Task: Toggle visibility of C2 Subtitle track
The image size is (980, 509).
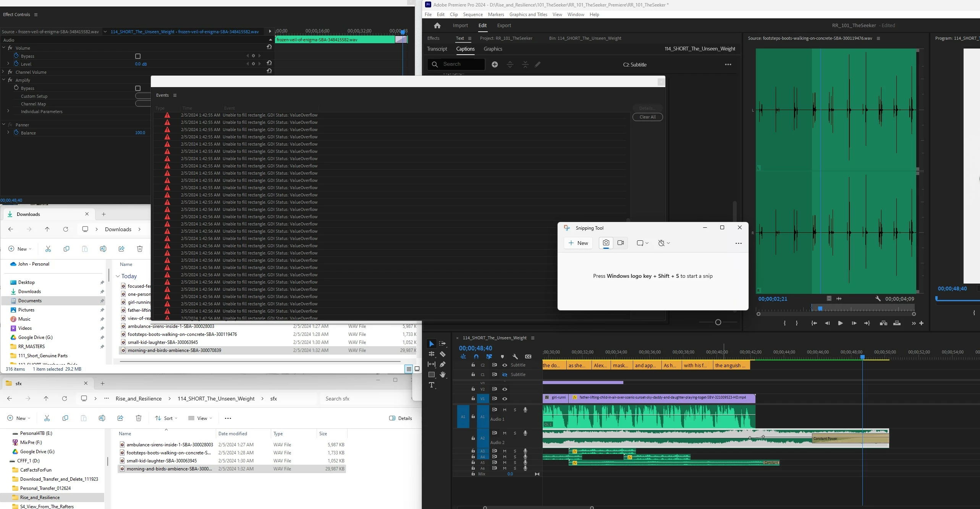Action: [x=505, y=365]
